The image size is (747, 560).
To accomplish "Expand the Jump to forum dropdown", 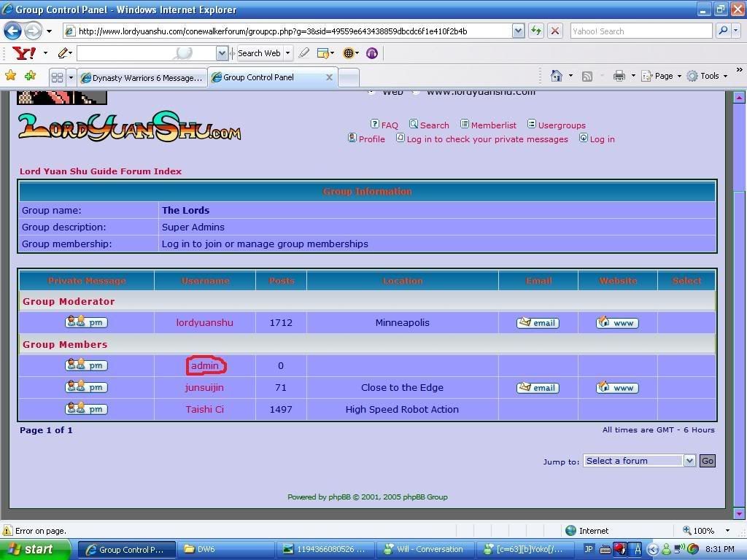I will coord(689,461).
